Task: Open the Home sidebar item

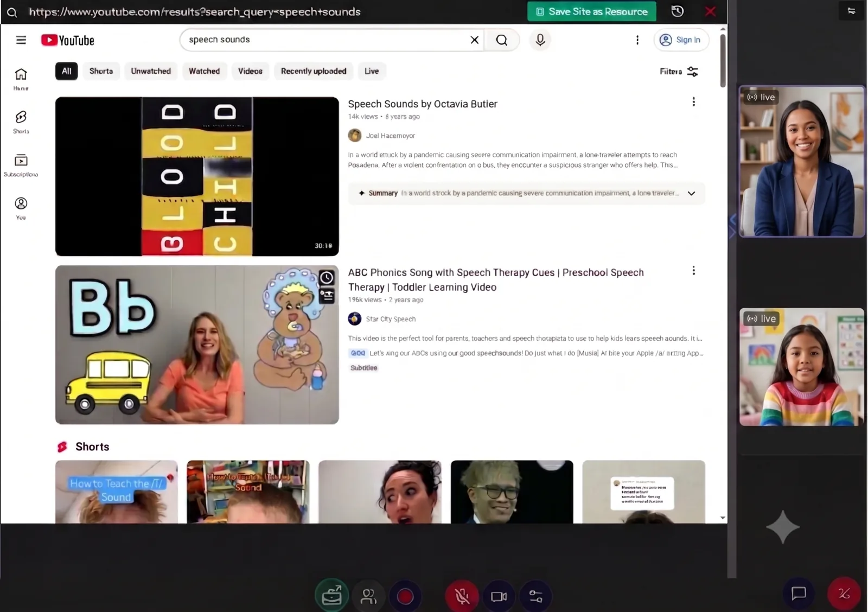Action: point(21,79)
